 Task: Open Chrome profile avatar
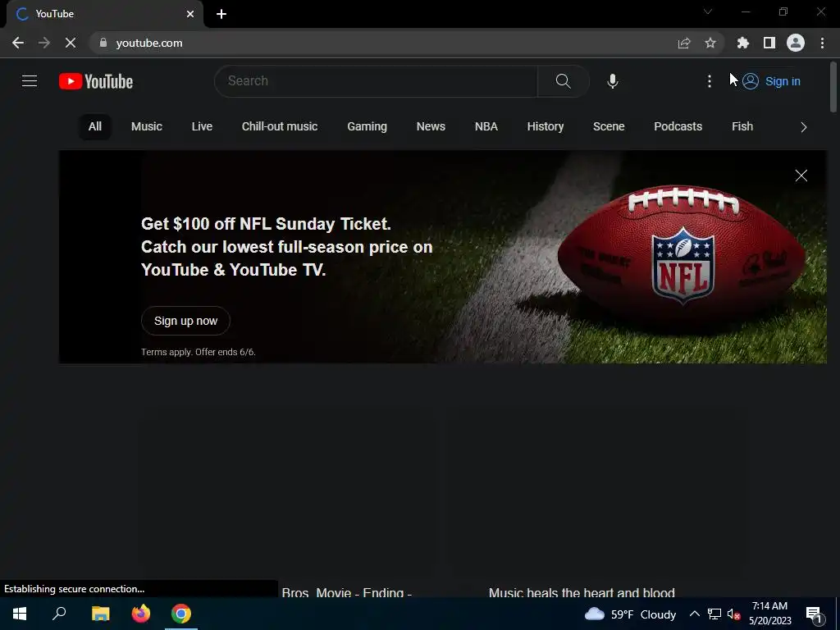[796, 43]
